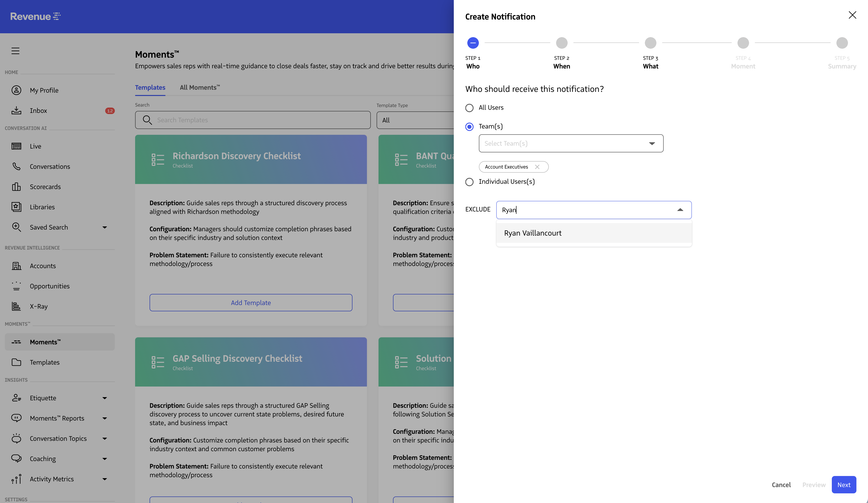Expand the Coaching submenu arrow
This screenshot has width=868, height=503.
click(105, 459)
